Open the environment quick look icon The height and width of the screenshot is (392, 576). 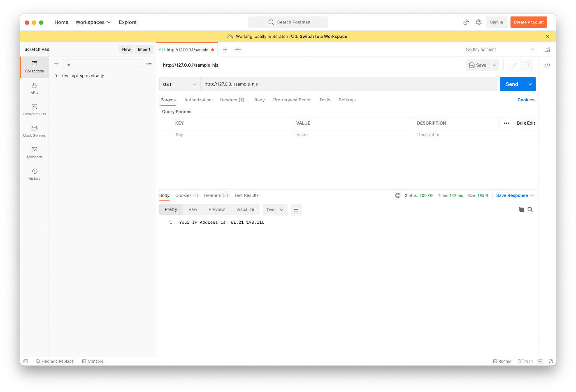(x=547, y=49)
